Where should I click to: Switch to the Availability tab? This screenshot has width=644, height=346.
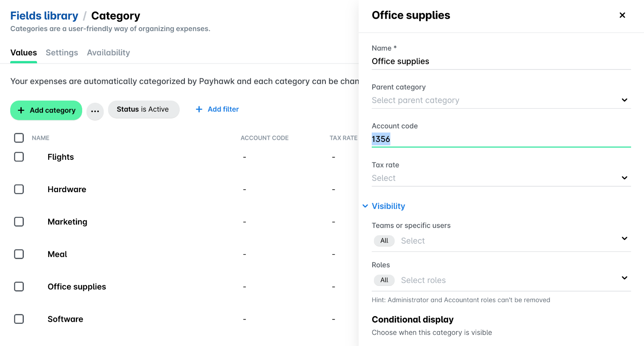[108, 52]
